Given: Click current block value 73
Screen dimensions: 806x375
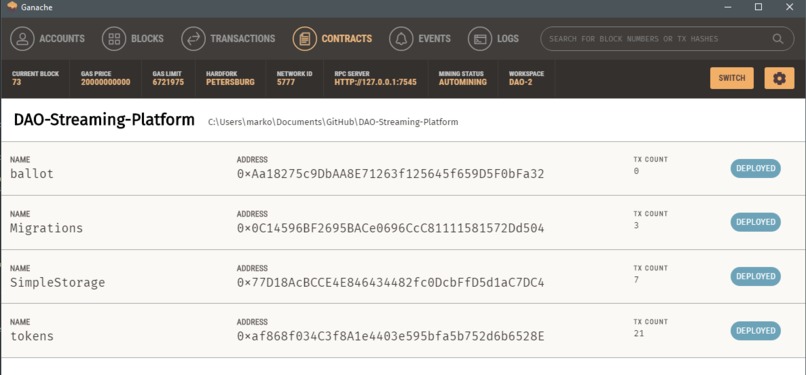Looking at the screenshot, I should (x=16, y=82).
